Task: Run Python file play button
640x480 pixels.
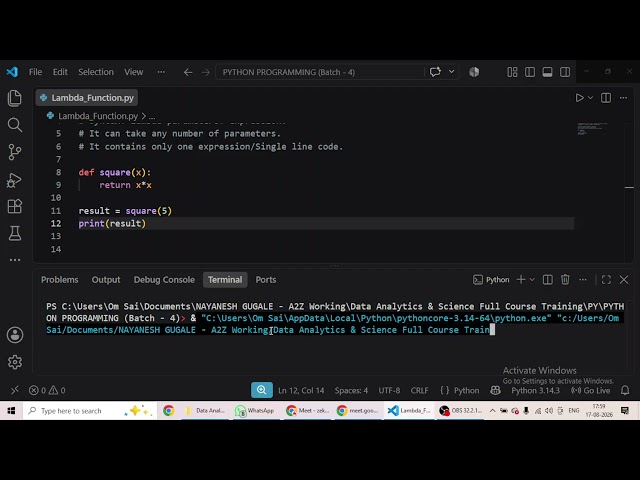Action: coord(579,98)
